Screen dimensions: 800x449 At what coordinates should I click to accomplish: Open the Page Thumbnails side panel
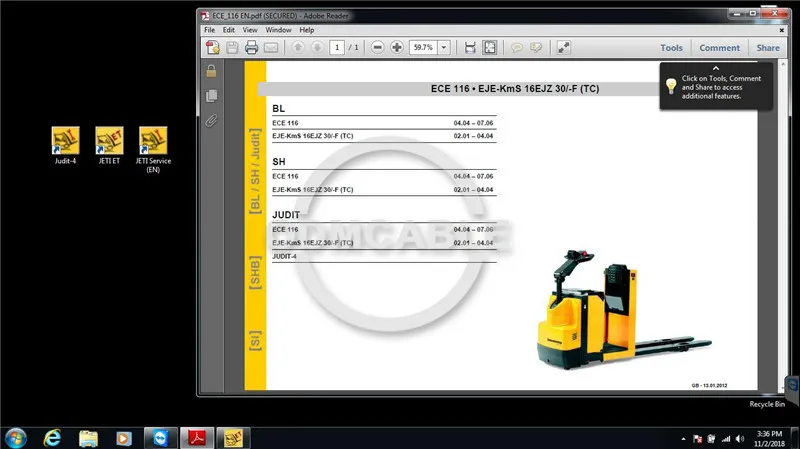pos(211,95)
